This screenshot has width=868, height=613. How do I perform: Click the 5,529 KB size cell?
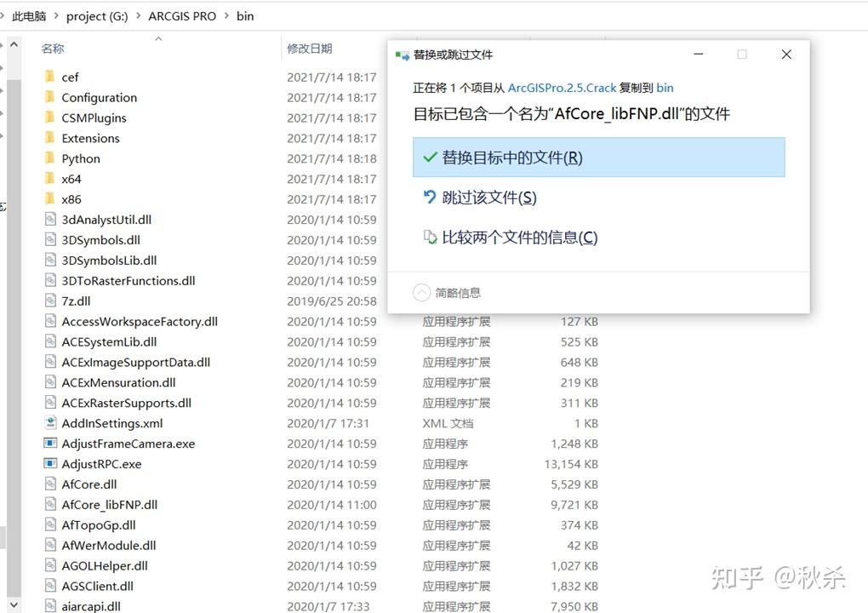click(x=574, y=484)
